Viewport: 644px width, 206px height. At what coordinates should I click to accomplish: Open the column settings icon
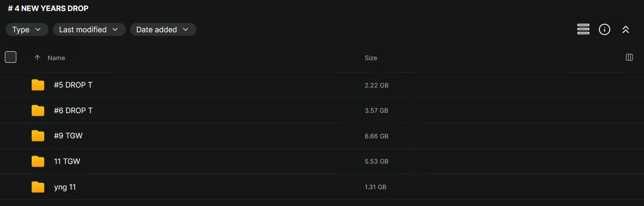pyautogui.click(x=629, y=57)
